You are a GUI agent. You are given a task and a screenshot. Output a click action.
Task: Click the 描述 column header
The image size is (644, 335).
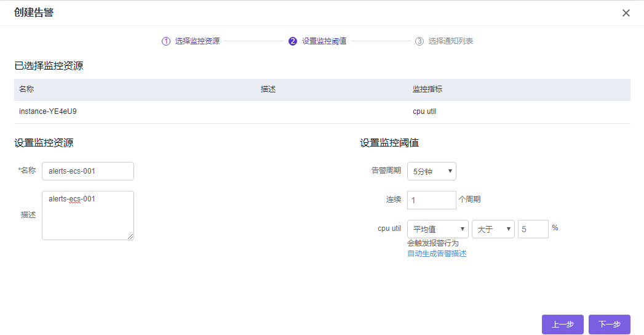tap(268, 89)
